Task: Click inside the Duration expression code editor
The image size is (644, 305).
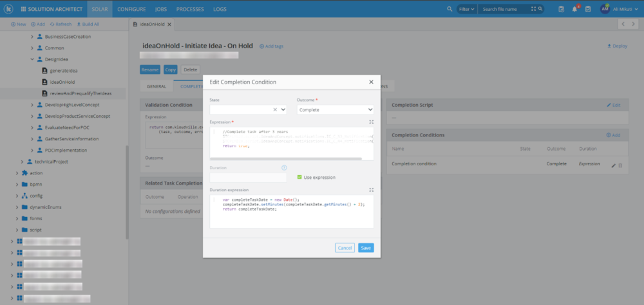Action: (292, 212)
